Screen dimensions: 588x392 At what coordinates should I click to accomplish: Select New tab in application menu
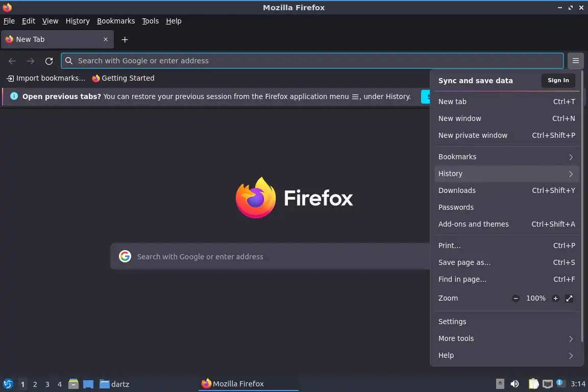click(507, 102)
